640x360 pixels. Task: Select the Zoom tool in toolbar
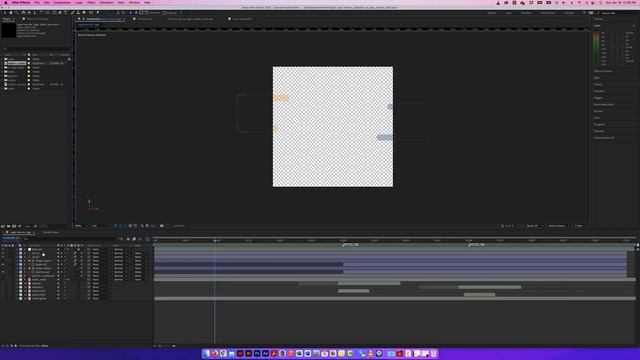point(16,13)
